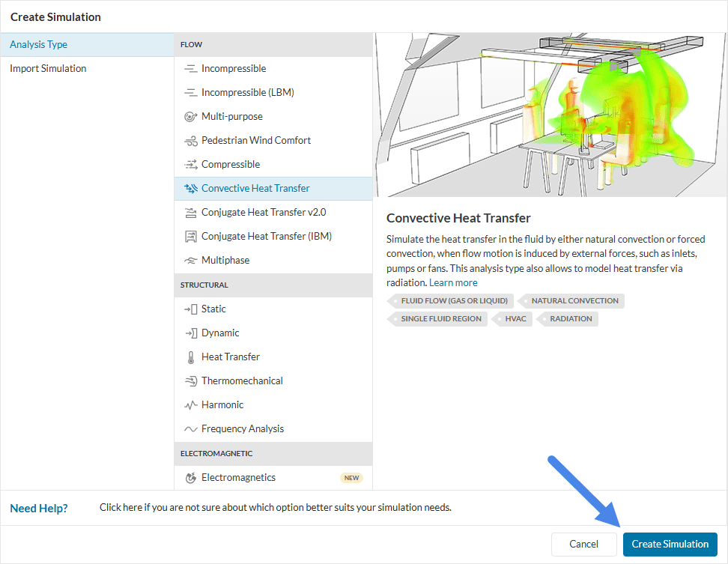The width and height of the screenshot is (728, 564).
Task: Select Frequency Analysis from the list
Action: pyautogui.click(x=243, y=429)
